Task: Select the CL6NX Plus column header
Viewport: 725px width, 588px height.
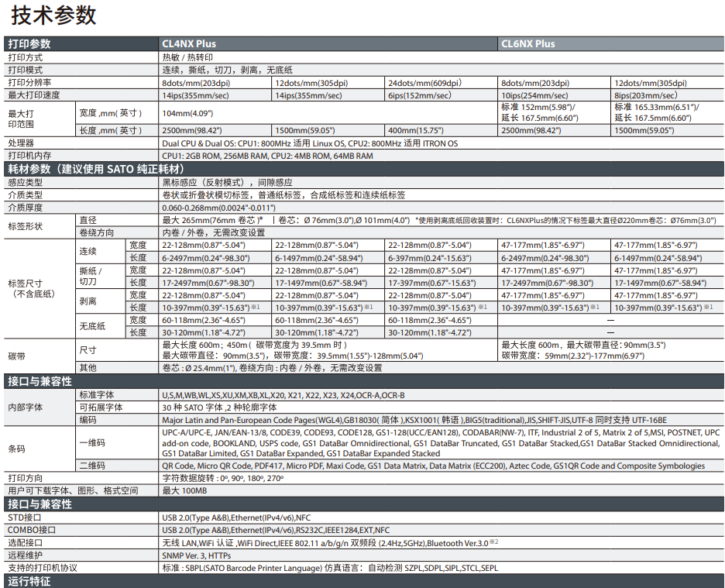Action: coord(528,44)
